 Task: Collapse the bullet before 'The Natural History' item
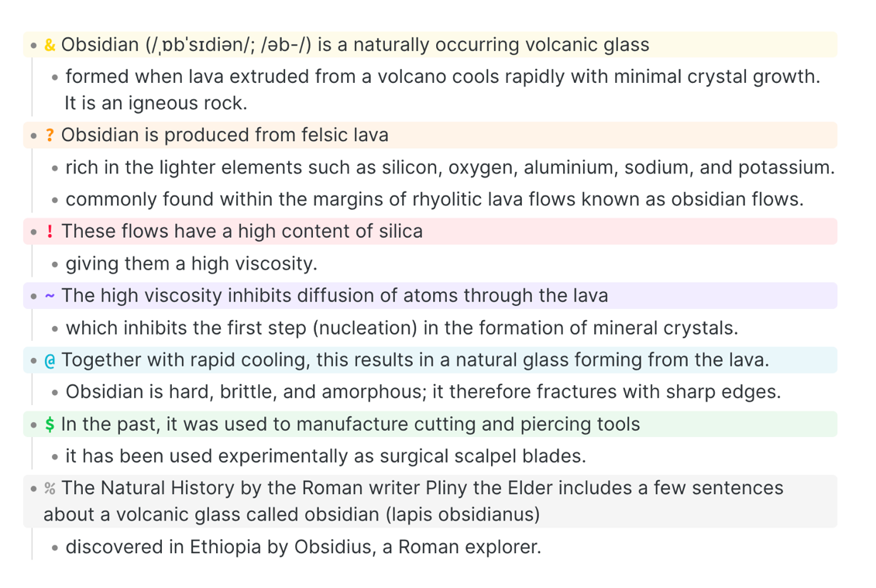pyautogui.click(x=34, y=489)
